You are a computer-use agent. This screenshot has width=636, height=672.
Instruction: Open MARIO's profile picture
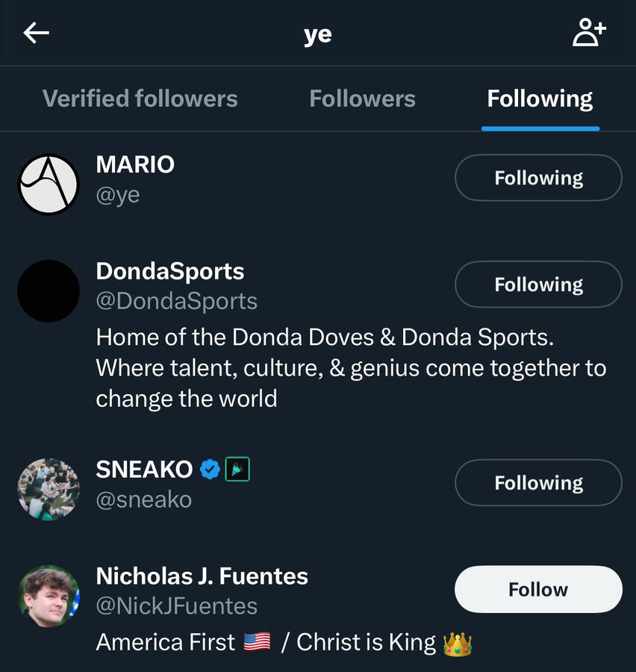pos(49,184)
